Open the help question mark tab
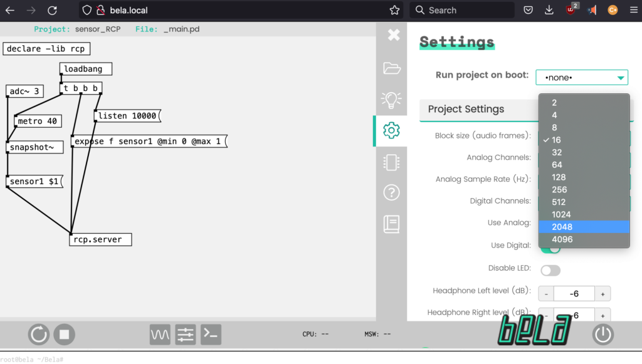This screenshot has height=364, width=642. click(x=391, y=192)
